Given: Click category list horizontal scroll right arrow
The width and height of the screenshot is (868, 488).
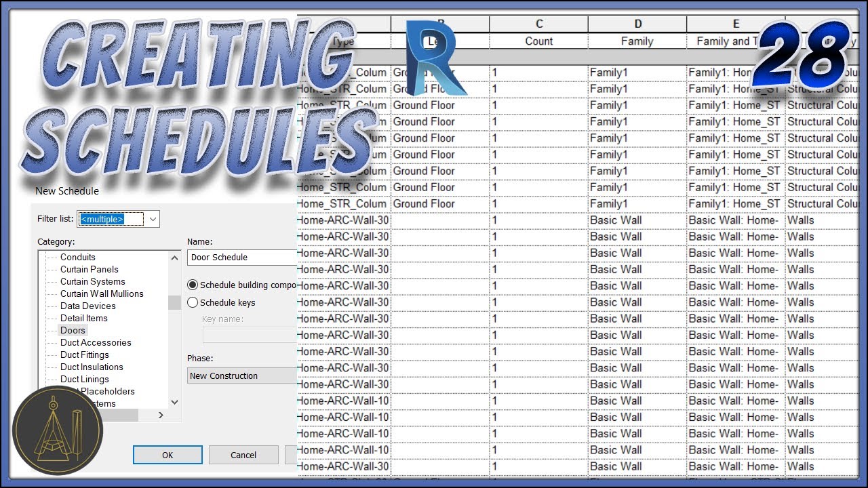Looking at the screenshot, I should [161, 415].
